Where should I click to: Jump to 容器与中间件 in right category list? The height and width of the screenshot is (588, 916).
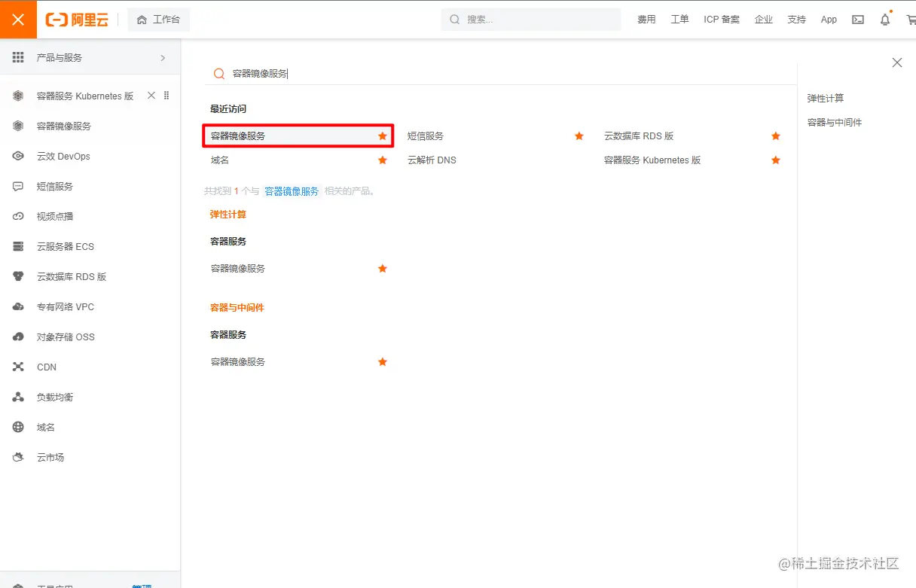coord(835,123)
